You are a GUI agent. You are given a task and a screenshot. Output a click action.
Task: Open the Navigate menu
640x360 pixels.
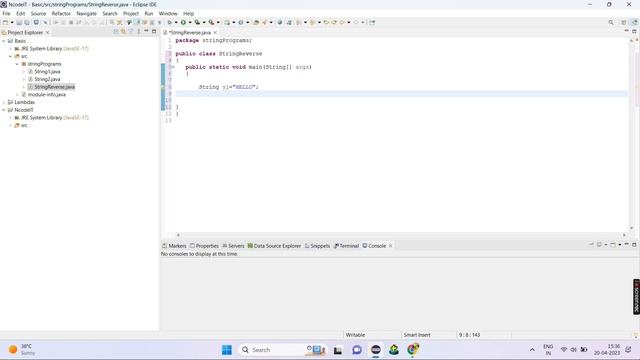tap(87, 13)
